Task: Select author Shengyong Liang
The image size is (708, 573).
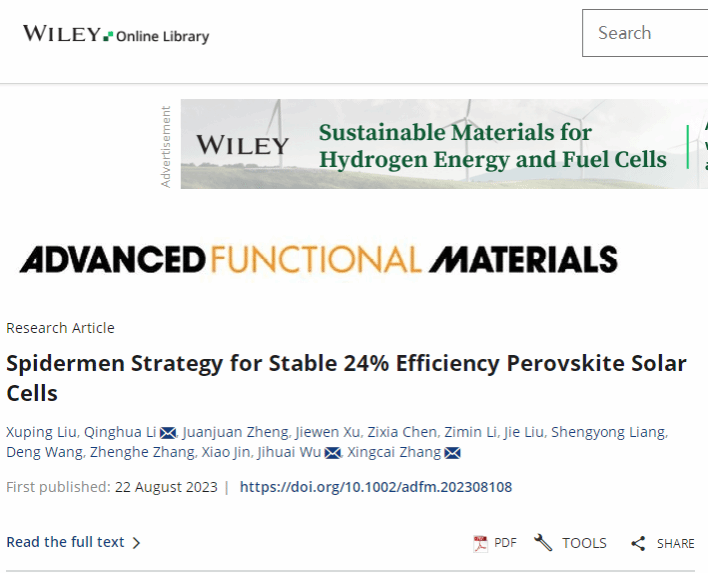Action: point(611,432)
